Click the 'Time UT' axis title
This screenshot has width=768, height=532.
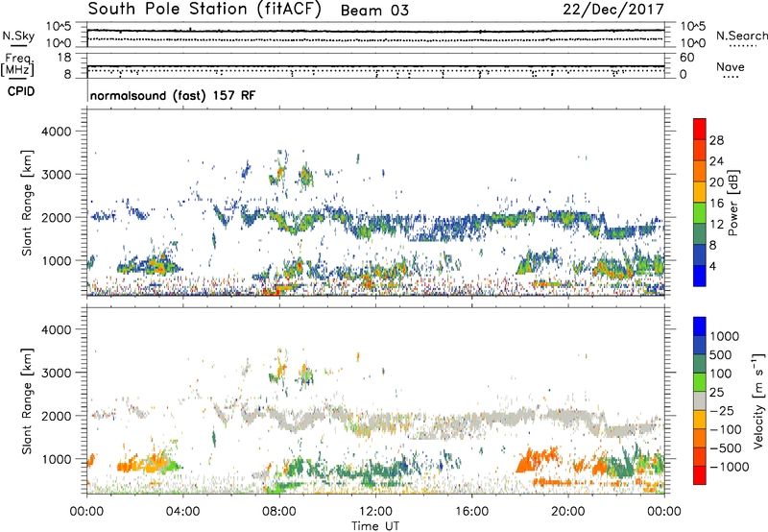coord(375,525)
